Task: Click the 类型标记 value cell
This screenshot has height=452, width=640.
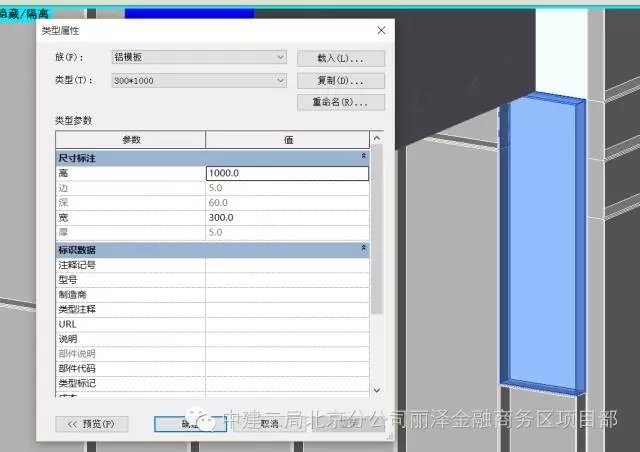Action: coord(287,383)
